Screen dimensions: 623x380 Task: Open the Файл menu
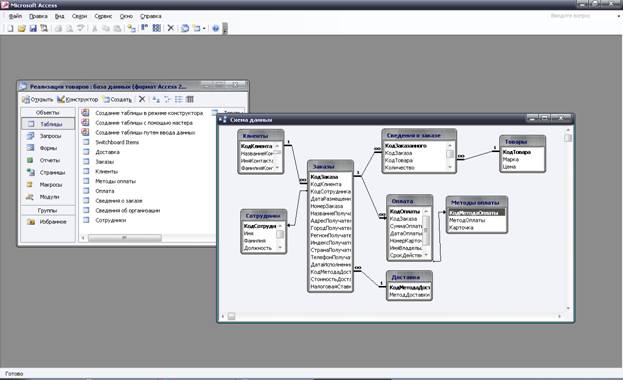[x=15, y=16]
